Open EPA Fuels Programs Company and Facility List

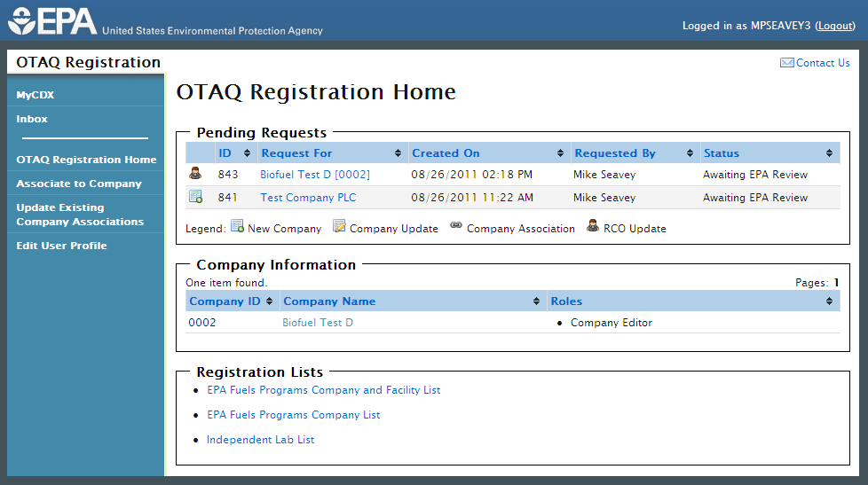pyautogui.click(x=324, y=390)
